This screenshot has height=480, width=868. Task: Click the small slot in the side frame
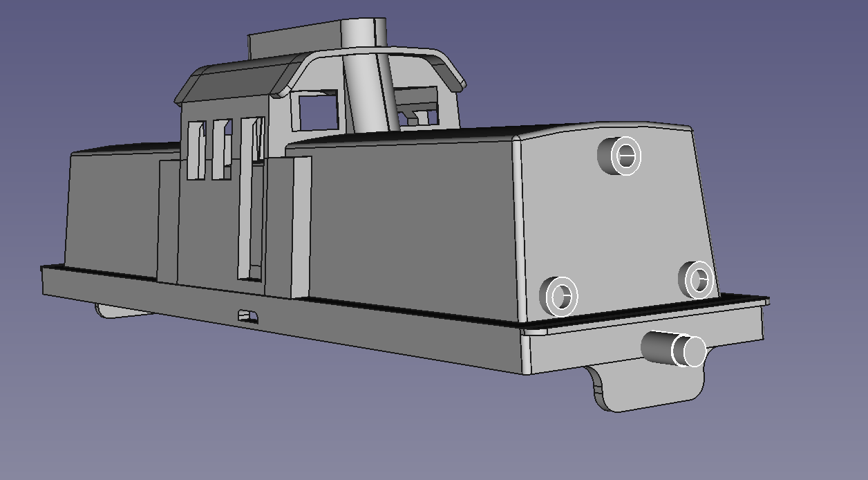247,316
